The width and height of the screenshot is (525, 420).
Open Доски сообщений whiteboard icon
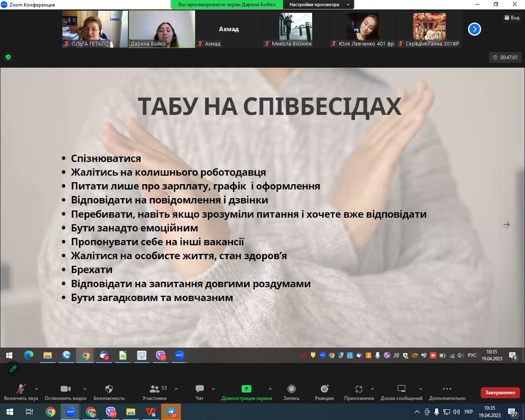coord(402,389)
